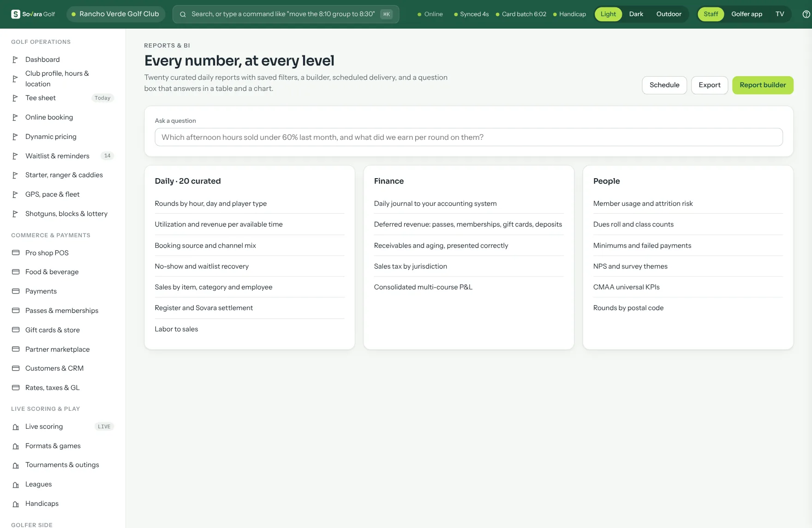Click the card icon beside Gift cards & store
Viewport: 812px width, 528px height.
[x=16, y=330]
